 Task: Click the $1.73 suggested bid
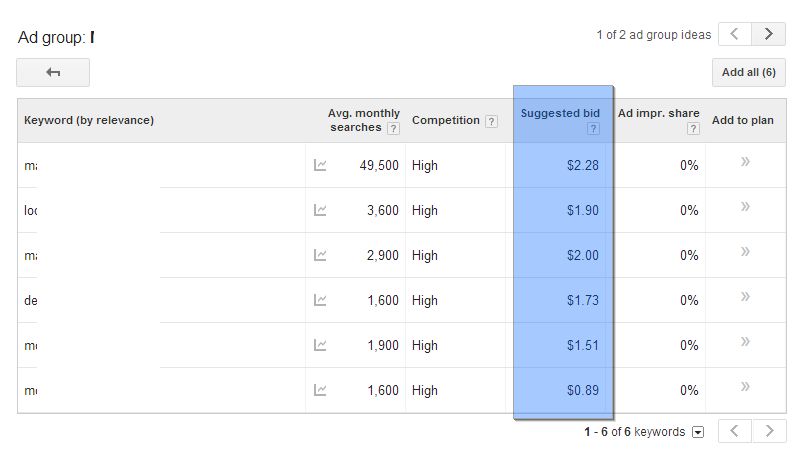click(x=582, y=301)
